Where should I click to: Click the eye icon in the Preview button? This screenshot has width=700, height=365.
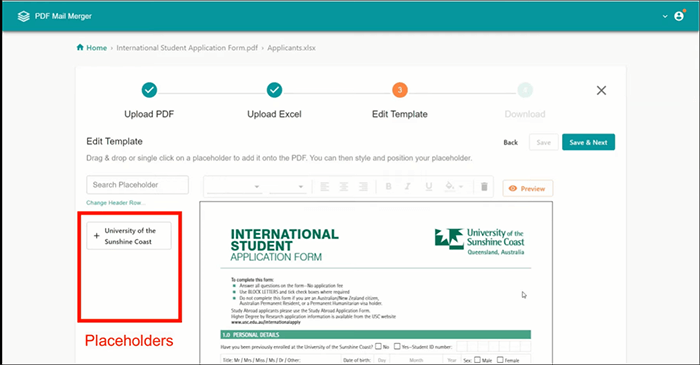pos(513,189)
